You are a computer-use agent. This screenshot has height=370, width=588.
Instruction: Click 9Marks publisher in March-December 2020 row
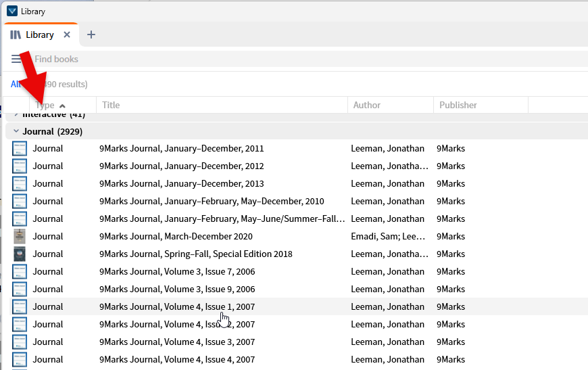tap(451, 237)
